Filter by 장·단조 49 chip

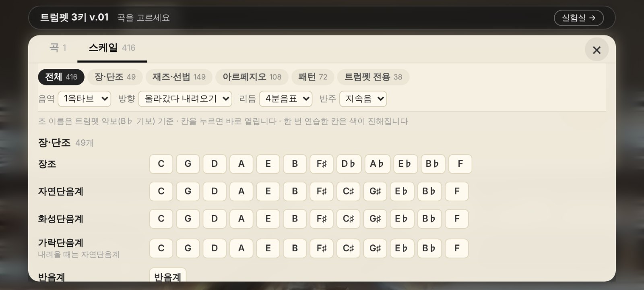pyautogui.click(x=115, y=77)
